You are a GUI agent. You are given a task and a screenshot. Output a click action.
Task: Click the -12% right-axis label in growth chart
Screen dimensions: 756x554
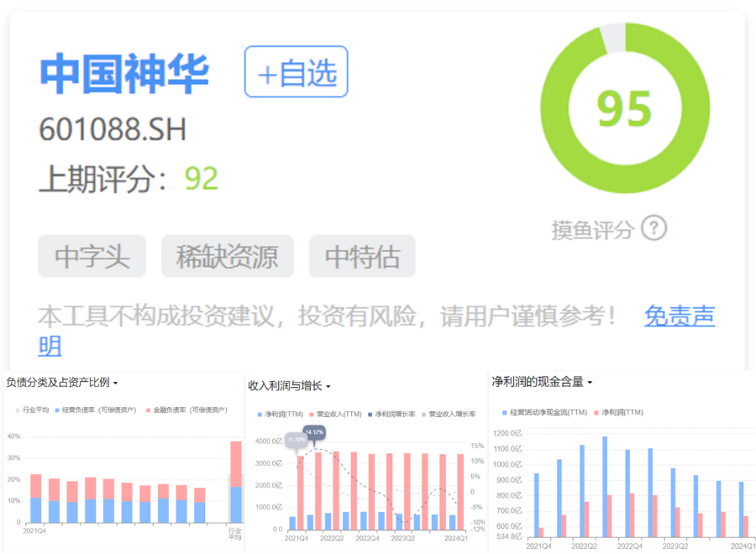point(478,529)
